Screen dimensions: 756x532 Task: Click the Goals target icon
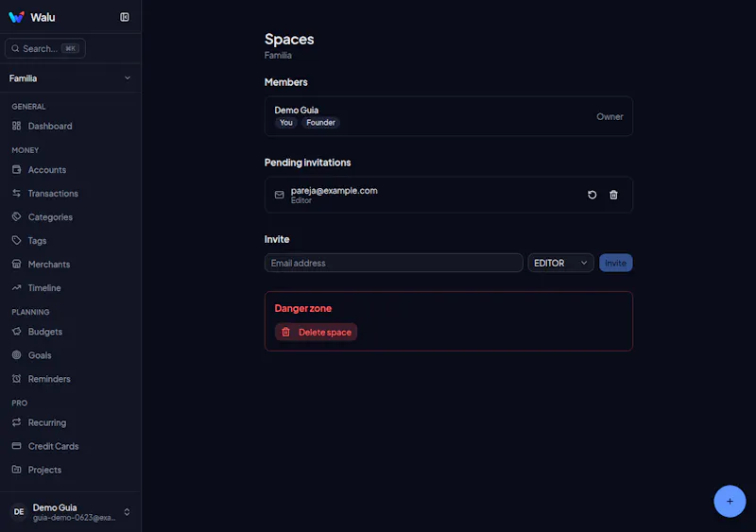click(x=16, y=355)
